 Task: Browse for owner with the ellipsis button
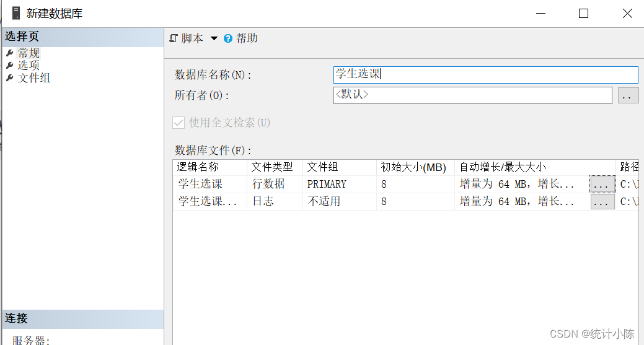[x=628, y=95]
